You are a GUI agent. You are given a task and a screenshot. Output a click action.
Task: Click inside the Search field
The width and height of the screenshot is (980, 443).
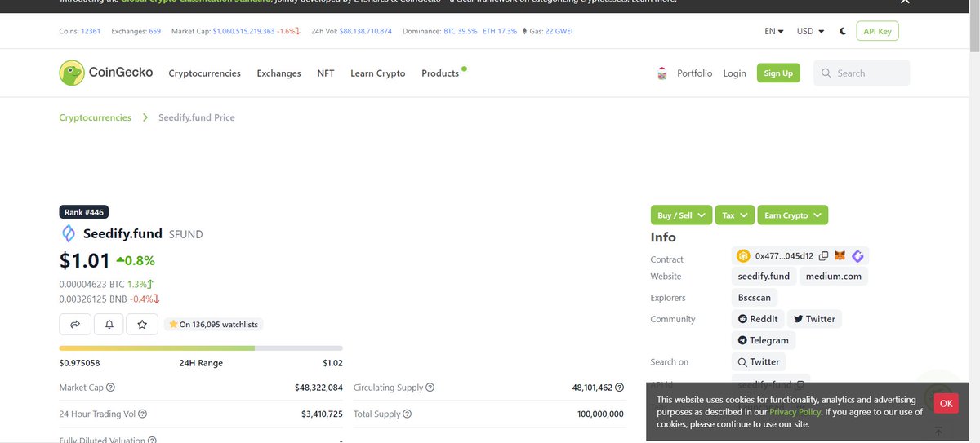click(x=861, y=73)
